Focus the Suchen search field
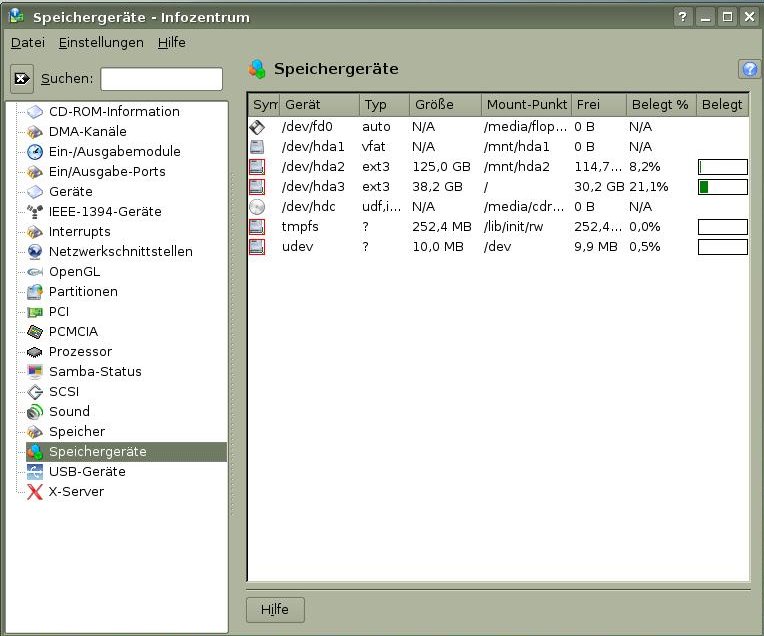Image resolution: width=764 pixels, height=636 pixels. [x=161, y=79]
